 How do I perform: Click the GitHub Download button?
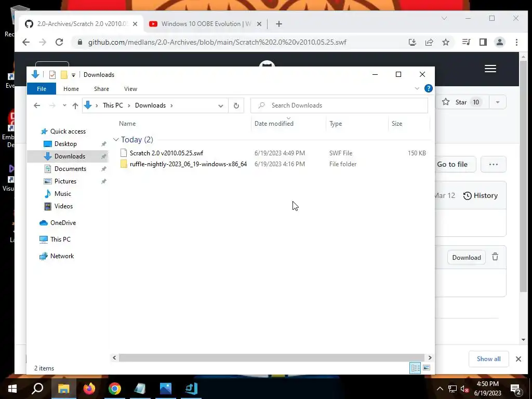point(467,258)
